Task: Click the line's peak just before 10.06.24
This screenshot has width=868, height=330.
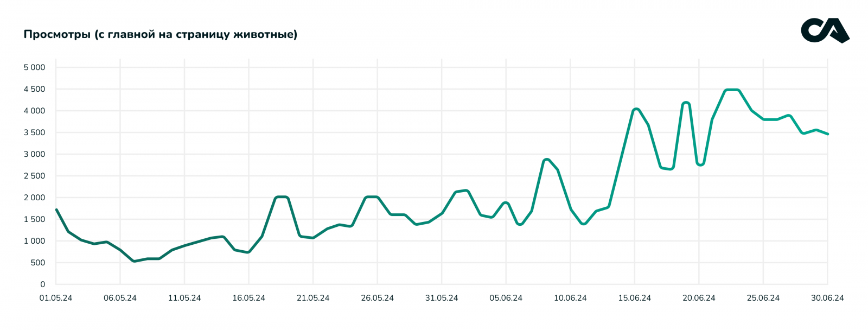Action: [546, 160]
